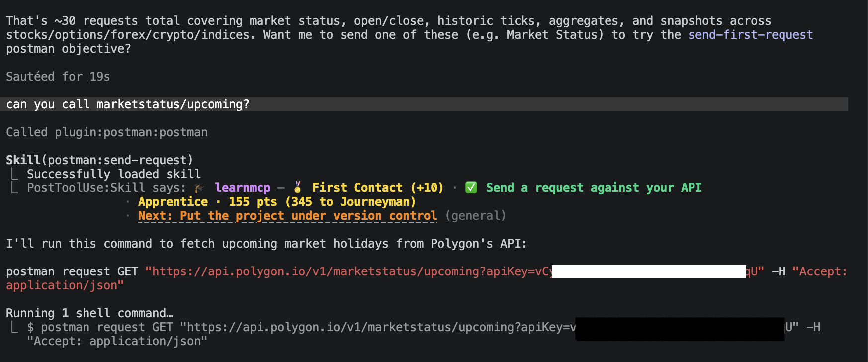This screenshot has width=868, height=362.
Task: Click 'PostToolUse:Skill says:' label
Action: click(x=106, y=188)
